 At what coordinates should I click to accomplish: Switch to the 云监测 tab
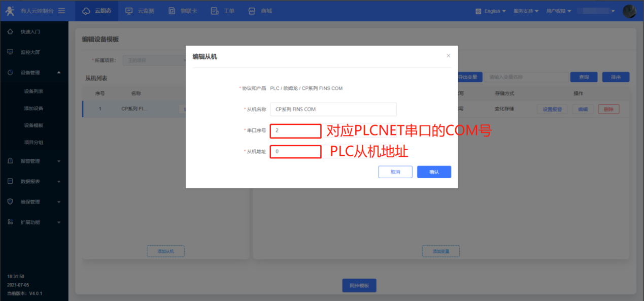[140, 11]
